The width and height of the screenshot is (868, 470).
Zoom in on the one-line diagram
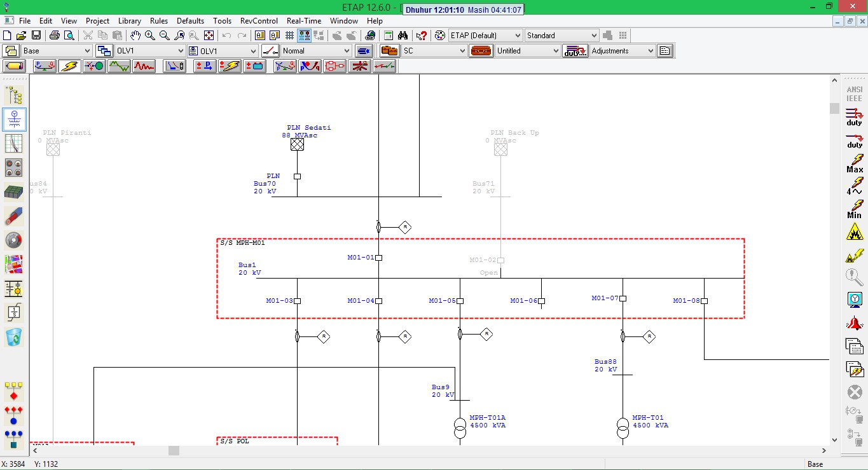coord(150,36)
